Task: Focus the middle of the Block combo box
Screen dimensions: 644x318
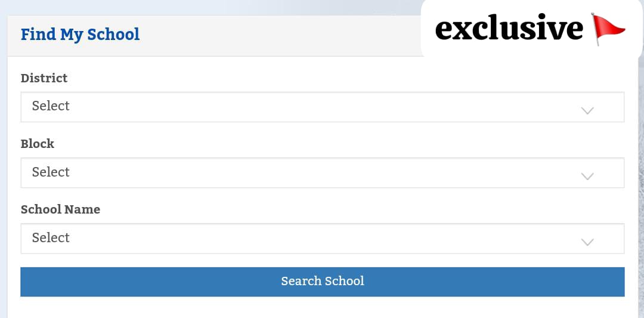Action: [322, 172]
